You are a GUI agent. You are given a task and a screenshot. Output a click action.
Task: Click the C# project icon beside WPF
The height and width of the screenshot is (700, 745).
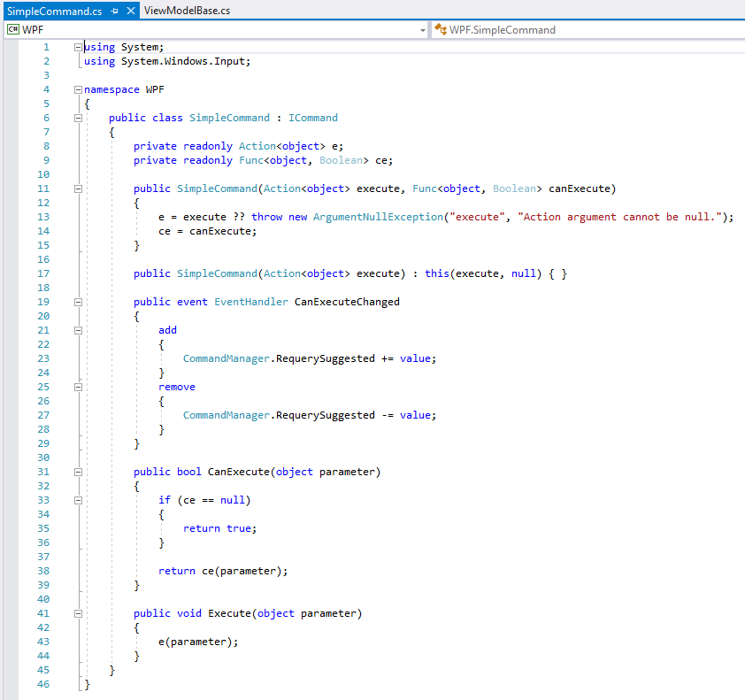12,29
